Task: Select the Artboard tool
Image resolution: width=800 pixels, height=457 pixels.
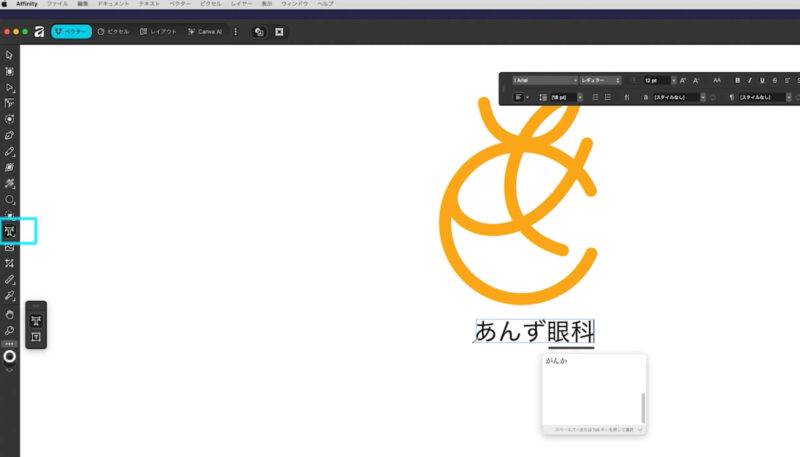Action: (x=9, y=71)
